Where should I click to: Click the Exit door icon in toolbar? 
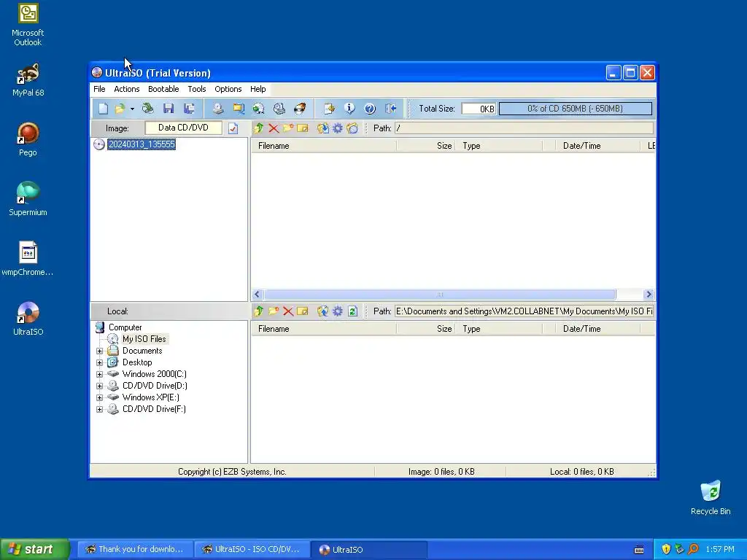391,109
